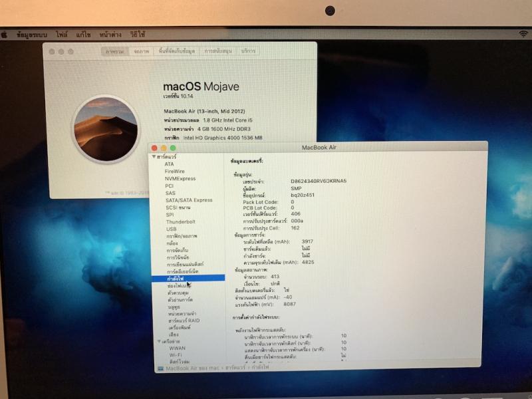Screen dimensions: 532x399
Task: Select เสียง in the sidebar
Action: click(174, 334)
